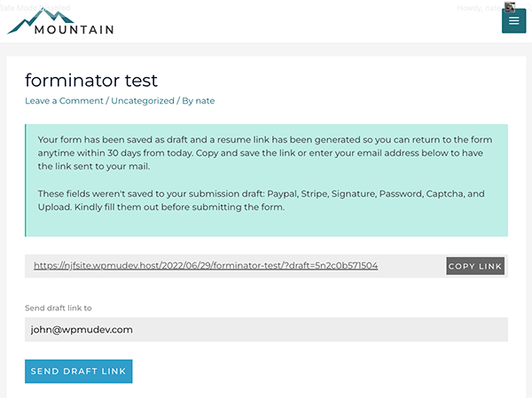Click the first paragraph of draft notice
Viewport: 532px width, 398px height.
tap(266, 153)
